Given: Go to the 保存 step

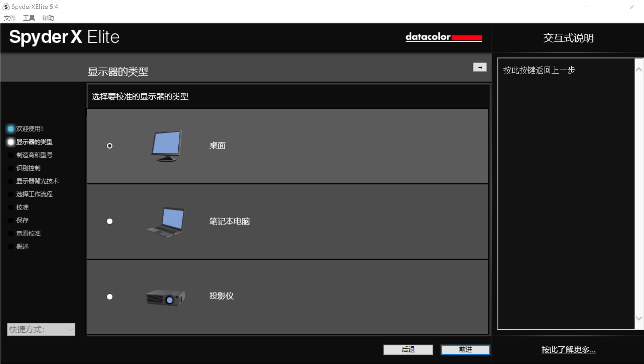Looking at the screenshot, I should (22, 220).
